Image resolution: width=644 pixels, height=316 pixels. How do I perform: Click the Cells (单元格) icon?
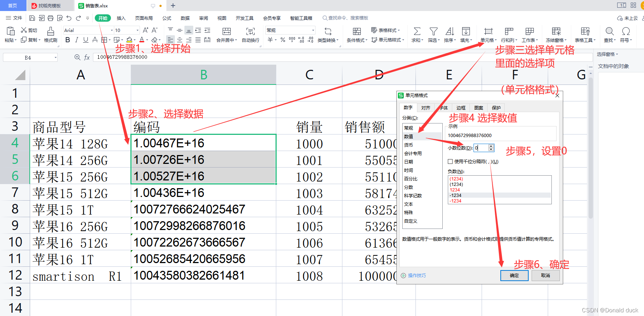[488, 31]
